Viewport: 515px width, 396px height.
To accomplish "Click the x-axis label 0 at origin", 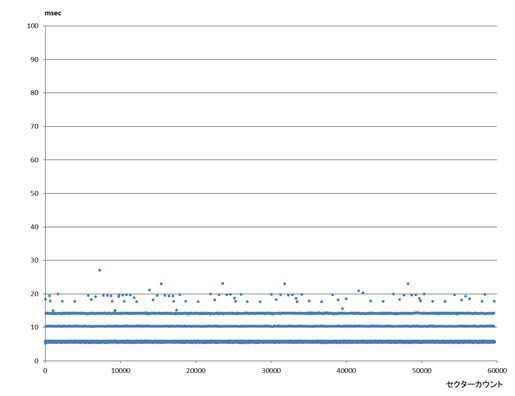I will pos(45,371).
